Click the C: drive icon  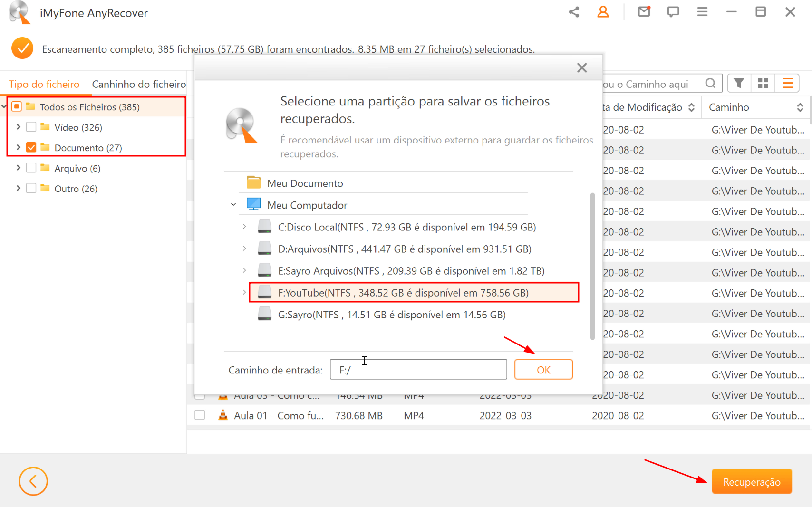point(264,226)
